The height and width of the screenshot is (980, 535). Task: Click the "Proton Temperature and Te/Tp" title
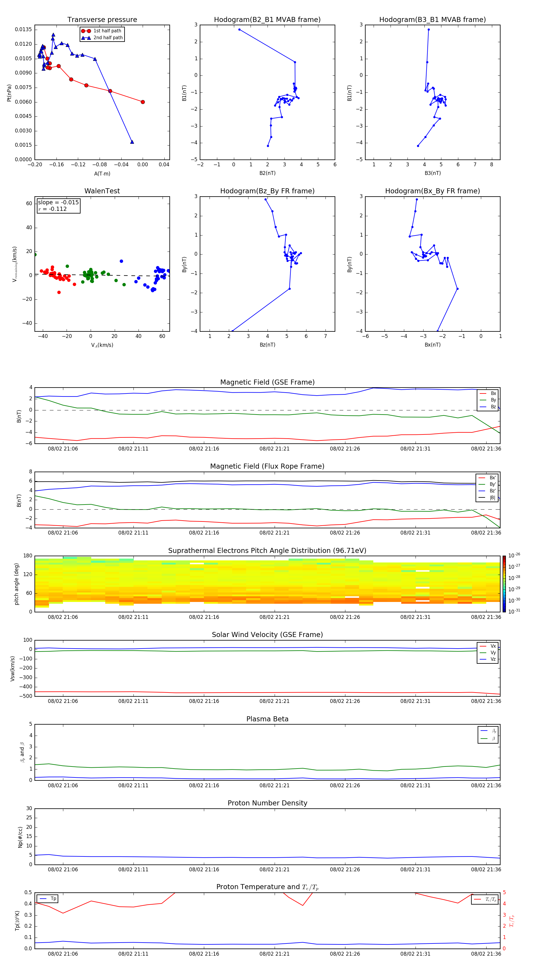[x=267, y=887]
